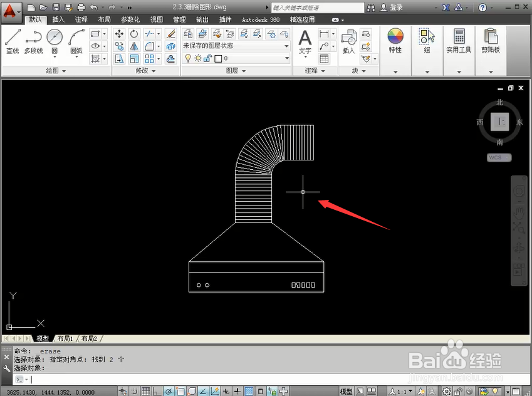
Task: Click the Plot/print icon in quick access toolbar
Action: click(81, 7)
